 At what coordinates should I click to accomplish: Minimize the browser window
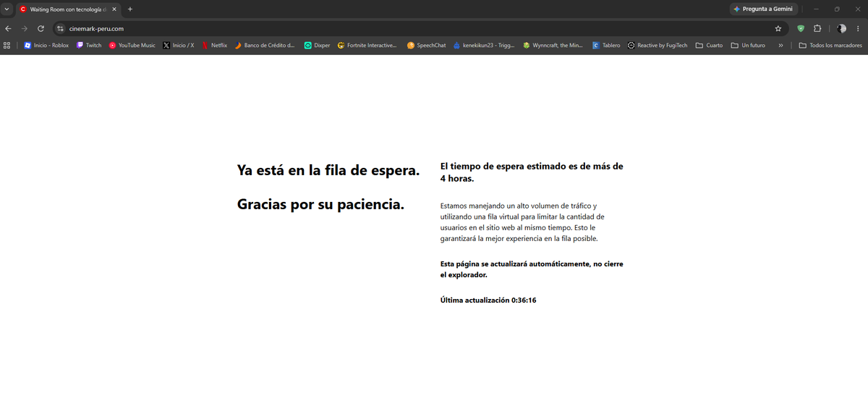click(x=816, y=9)
